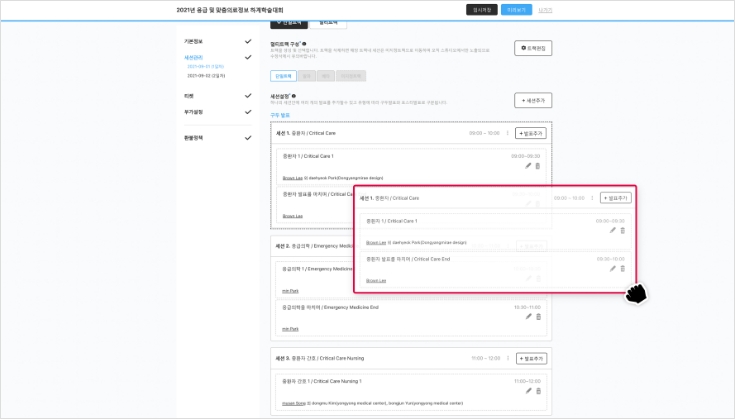Open 환불정책 in the sidebar
735x419 pixels.
pos(194,138)
